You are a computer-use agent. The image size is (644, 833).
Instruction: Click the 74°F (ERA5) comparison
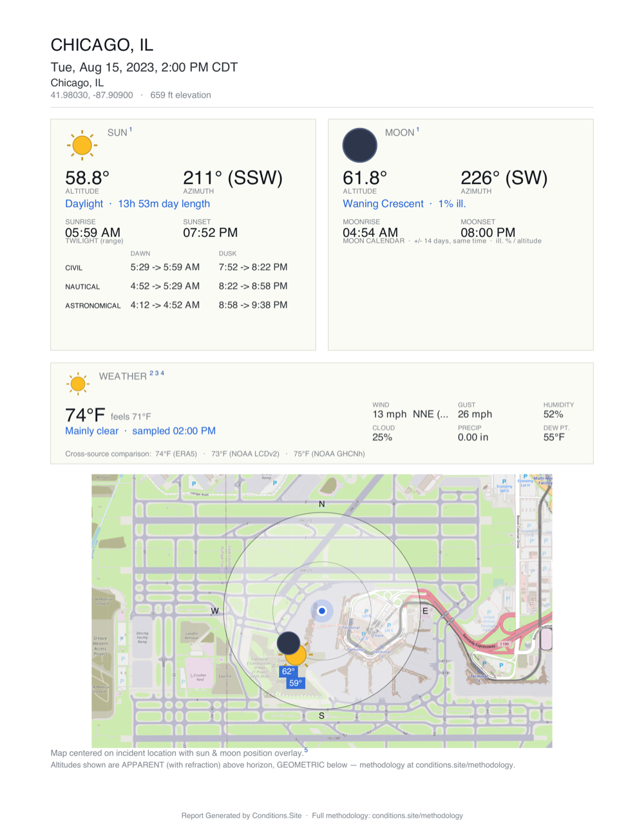(x=176, y=454)
